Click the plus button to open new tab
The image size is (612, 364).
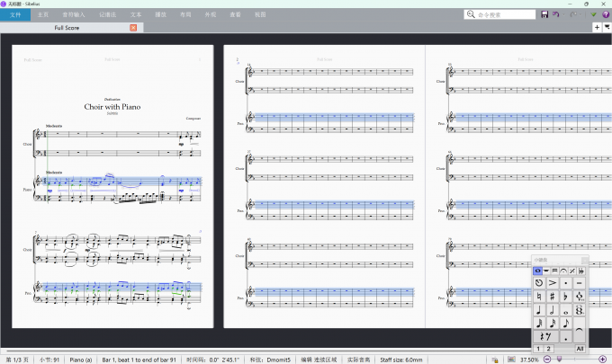click(x=597, y=28)
